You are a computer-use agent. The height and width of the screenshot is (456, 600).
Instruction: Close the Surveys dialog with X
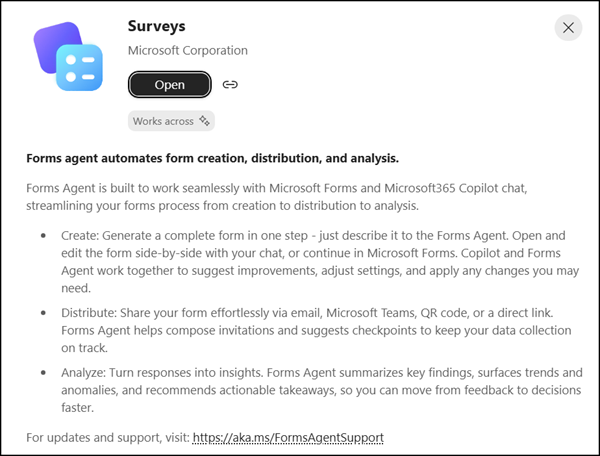(x=568, y=28)
